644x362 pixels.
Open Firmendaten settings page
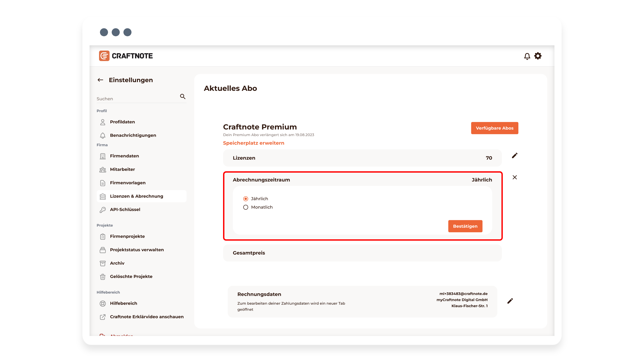click(x=124, y=156)
